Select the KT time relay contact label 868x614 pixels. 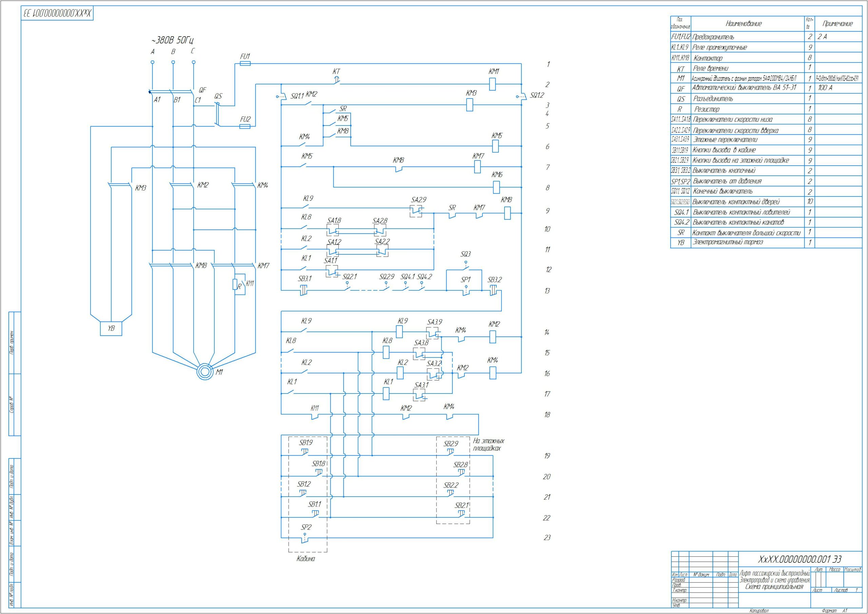[336, 72]
